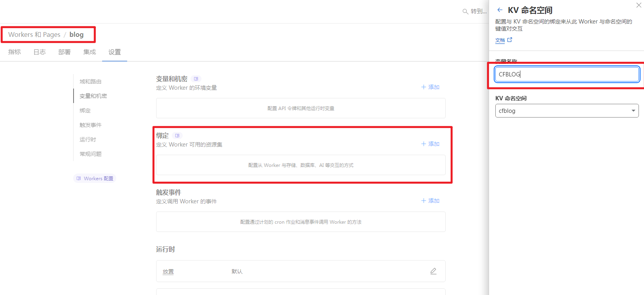Switch to the 指标 tab
Viewport: 644px width, 295px height.
[x=14, y=52]
